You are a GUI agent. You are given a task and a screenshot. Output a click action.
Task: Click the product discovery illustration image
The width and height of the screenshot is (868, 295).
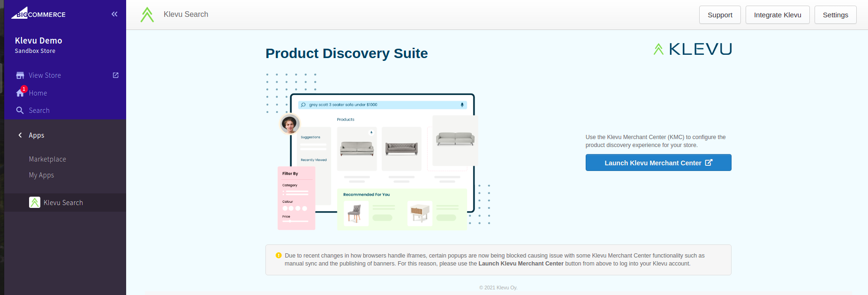click(378, 152)
